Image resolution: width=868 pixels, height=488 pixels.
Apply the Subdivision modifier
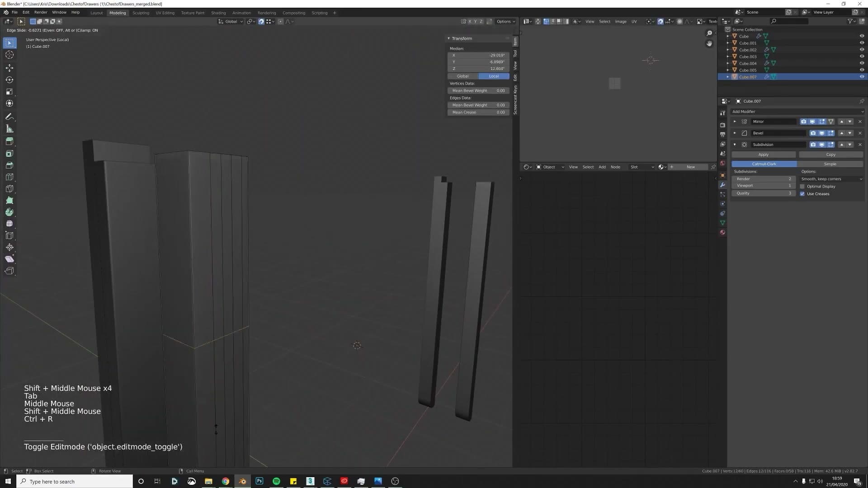tap(764, 155)
